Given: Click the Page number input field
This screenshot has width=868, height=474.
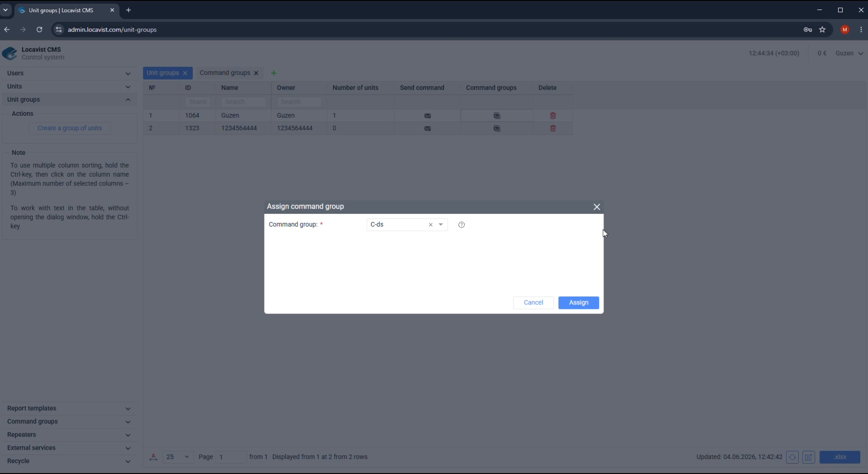Looking at the screenshot, I should pyautogui.click(x=231, y=457).
